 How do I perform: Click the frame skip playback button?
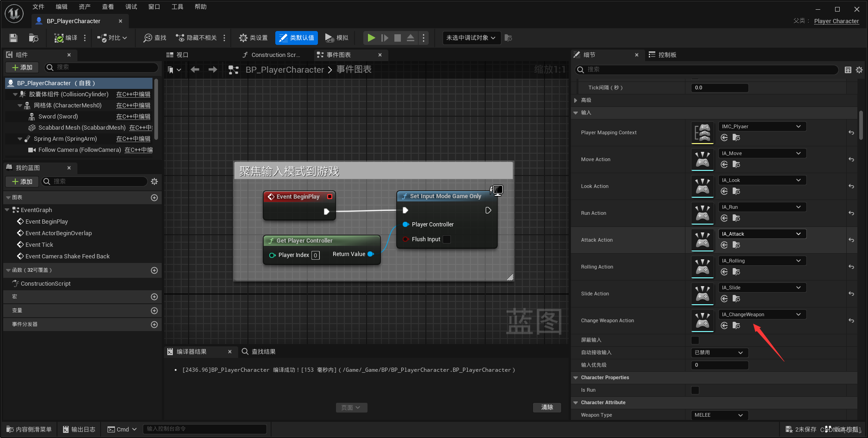pyautogui.click(x=385, y=38)
